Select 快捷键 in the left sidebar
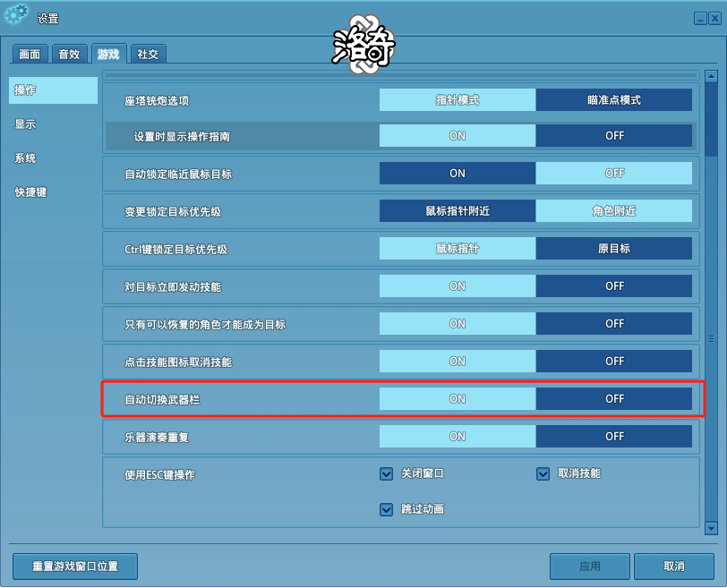Image resolution: width=727 pixels, height=588 pixels. (x=30, y=192)
